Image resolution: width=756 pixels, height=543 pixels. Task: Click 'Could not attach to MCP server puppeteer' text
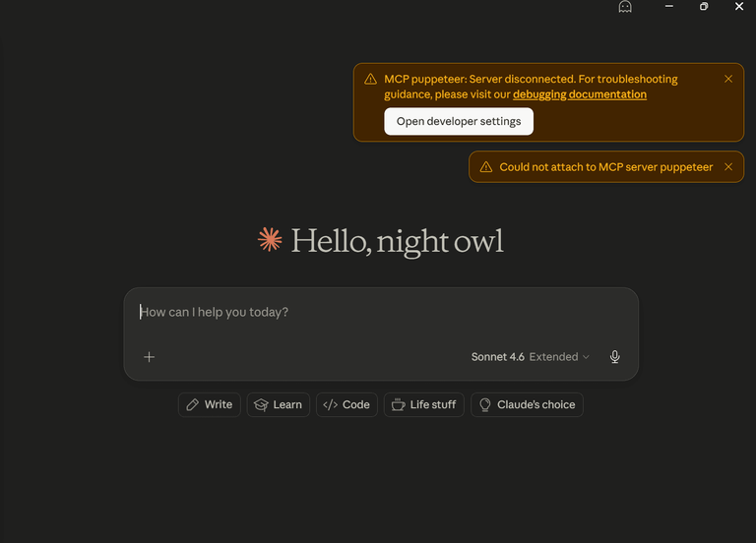coord(606,167)
